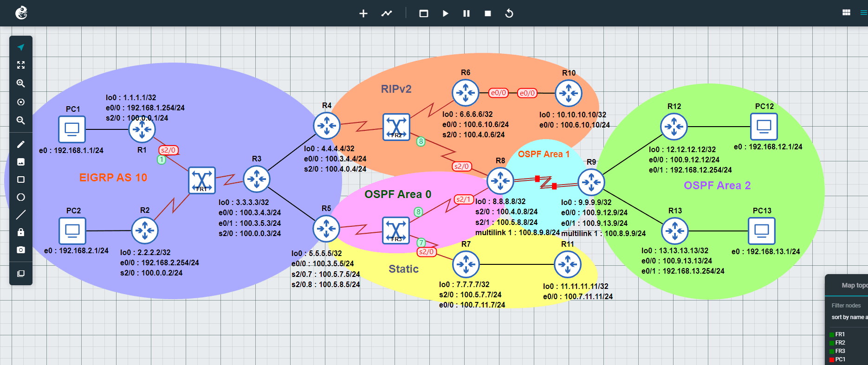Open console for all nodes
Screen dimensions: 868x365
click(x=423, y=13)
